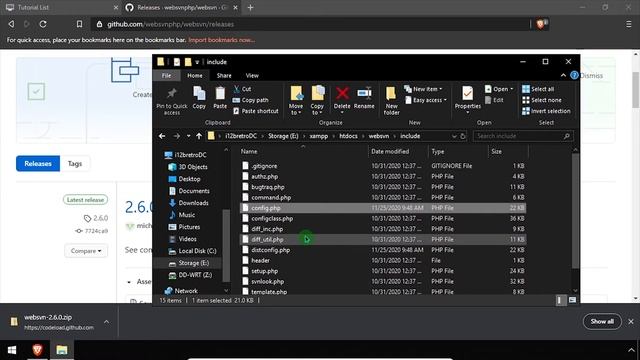The image size is (640, 360).
Task: Refresh the Explorer folder view
Action: 463,136
